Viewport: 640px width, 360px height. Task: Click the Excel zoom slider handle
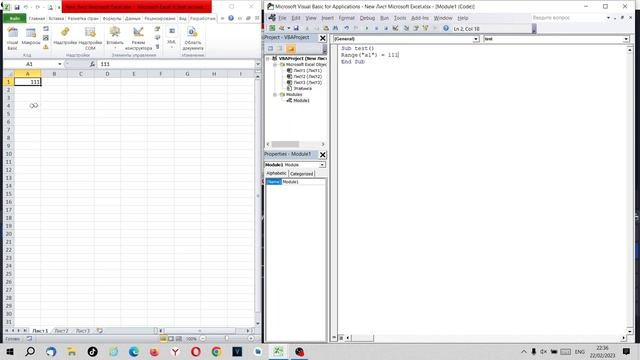coord(227,338)
